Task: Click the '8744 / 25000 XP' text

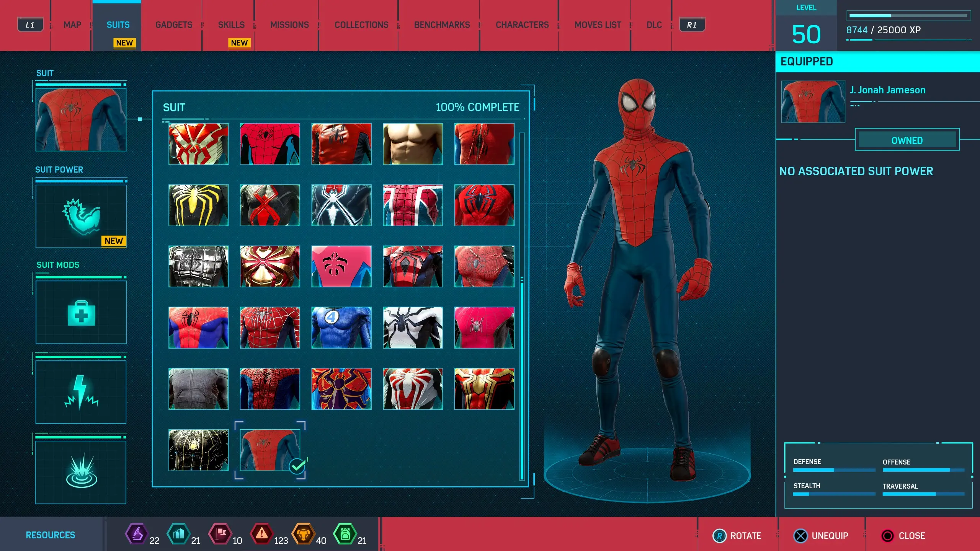Action: coord(884,30)
